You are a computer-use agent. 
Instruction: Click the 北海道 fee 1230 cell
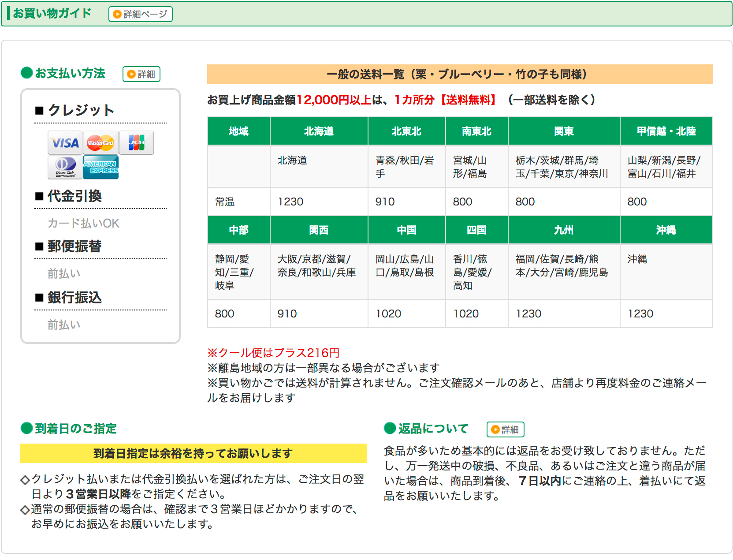point(319,202)
